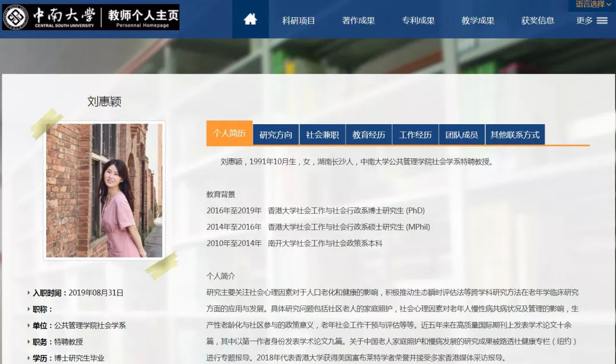The image size is (616, 364).
Task: Click the Central South University seal logo
Action: 17,17
